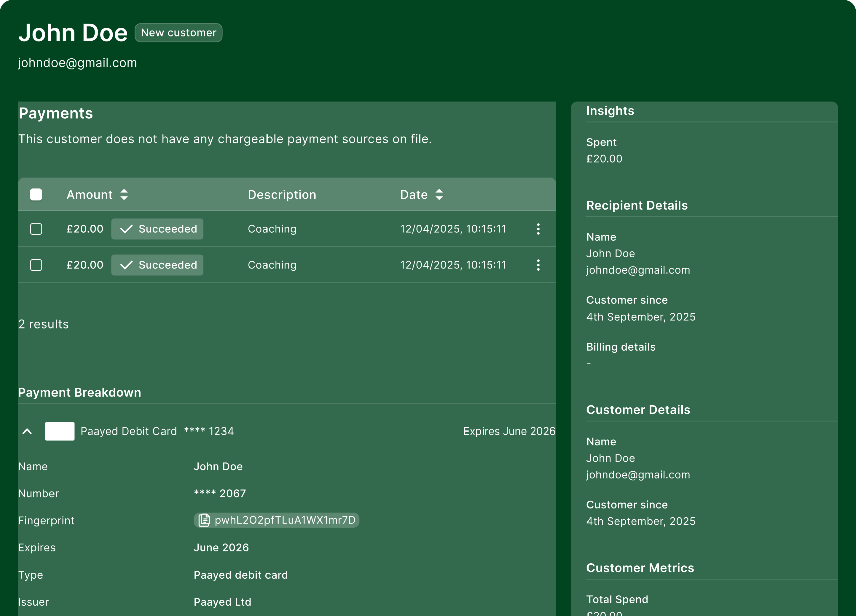Screen dimensions: 856x616
Task: Click the Paayed Ltd issuer value
Action: tap(223, 602)
